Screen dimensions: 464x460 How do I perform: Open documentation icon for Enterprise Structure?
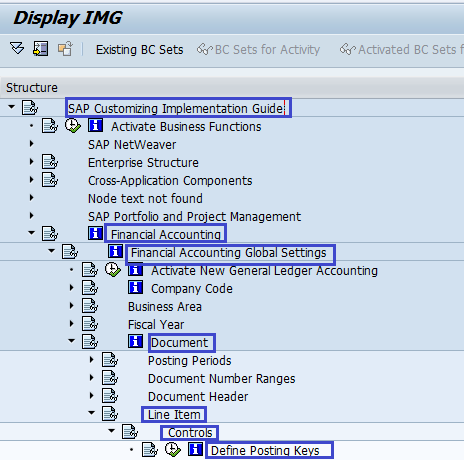(x=50, y=162)
